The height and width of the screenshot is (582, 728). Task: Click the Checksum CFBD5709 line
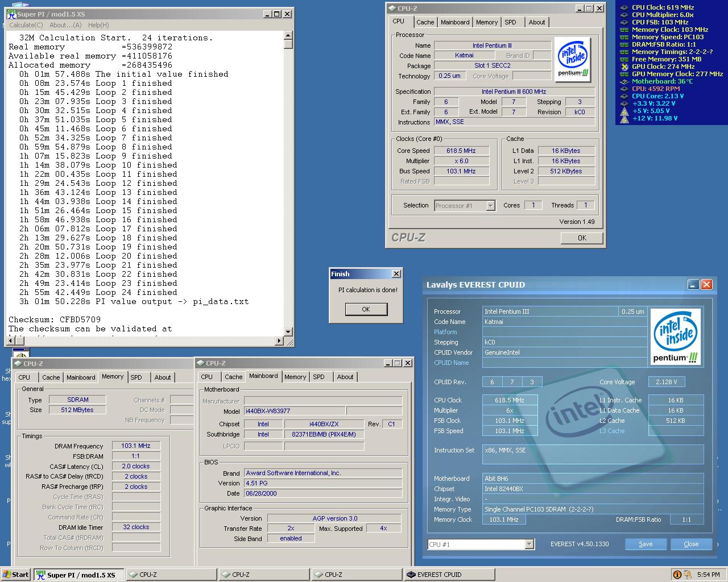click(x=55, y=319)
